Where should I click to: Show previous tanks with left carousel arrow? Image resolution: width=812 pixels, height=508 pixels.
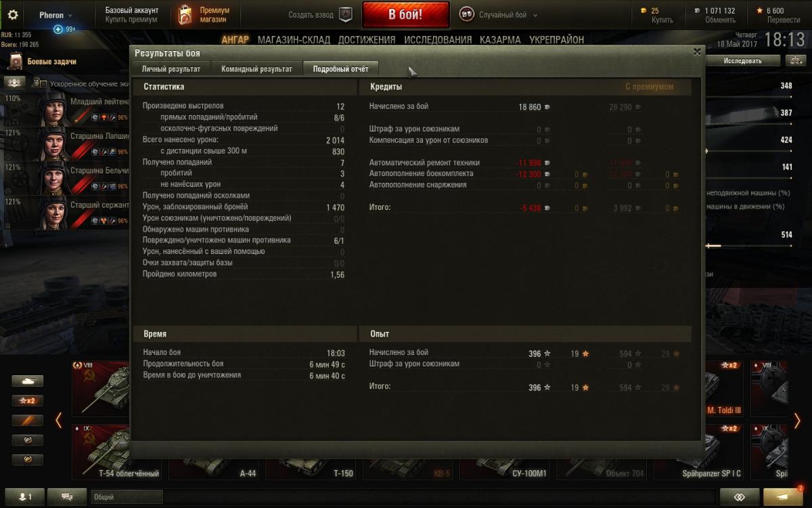click(x=58, y=420)
